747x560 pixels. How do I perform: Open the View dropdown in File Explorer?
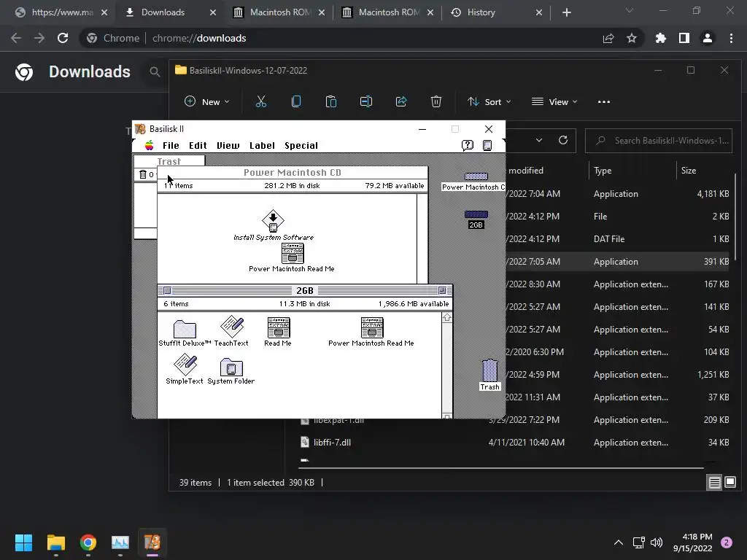tap(554, 101)
